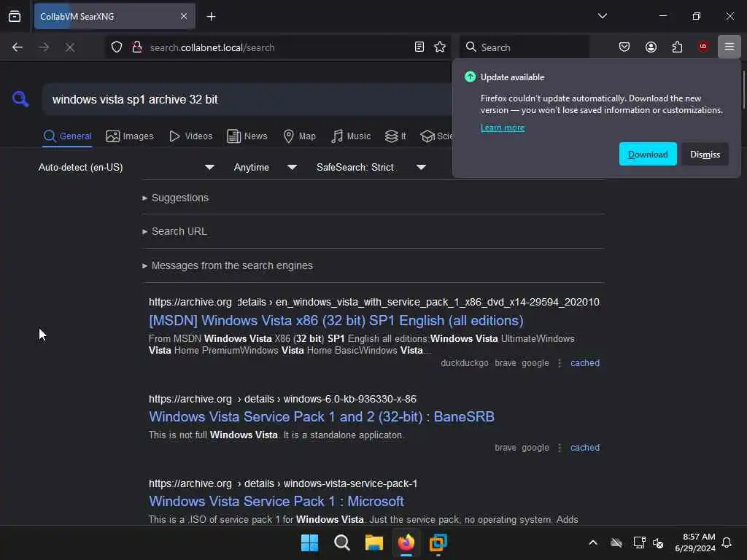Expand the Search URL section

[x=174, y=231]
